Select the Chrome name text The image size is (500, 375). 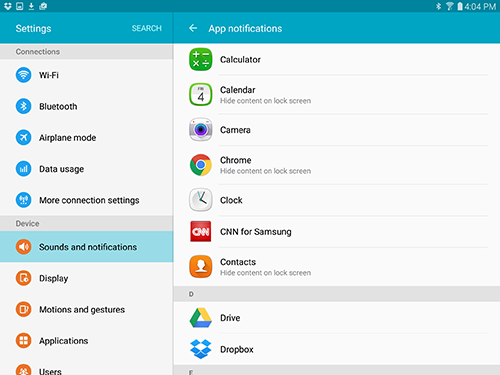pyautogui.click(x=236, y=160)
